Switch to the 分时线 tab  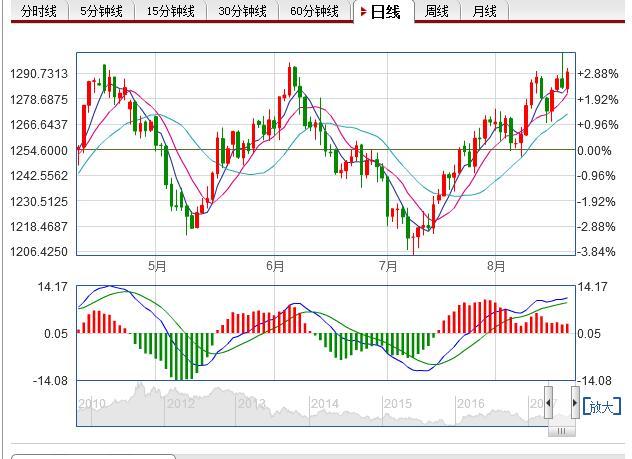pyautogui.click(x=38, y=12)
